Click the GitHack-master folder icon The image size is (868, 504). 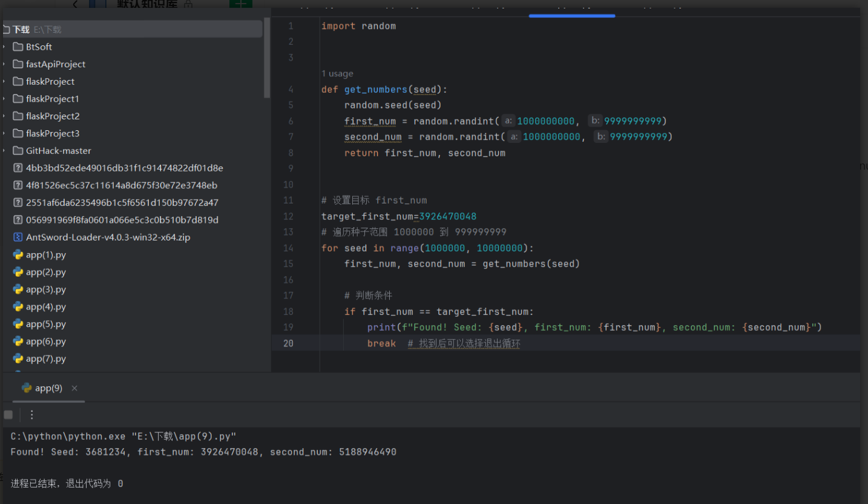(x=18, y=151)
